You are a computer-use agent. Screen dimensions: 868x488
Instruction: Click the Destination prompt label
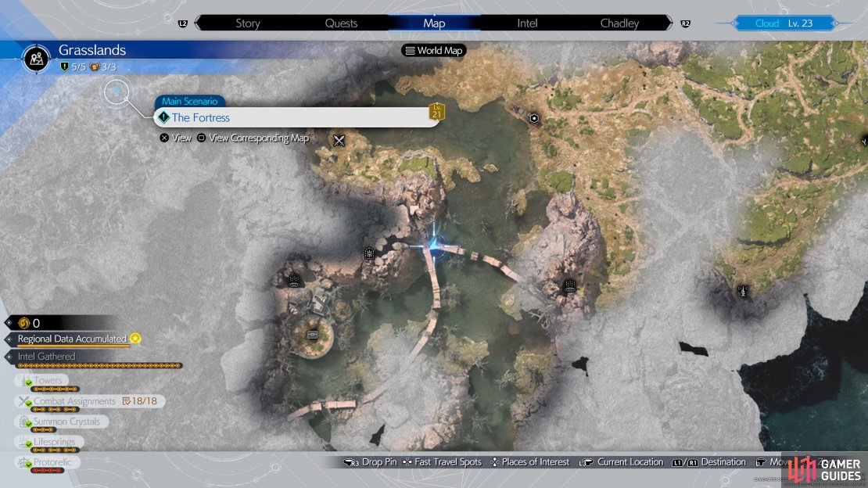723,462
